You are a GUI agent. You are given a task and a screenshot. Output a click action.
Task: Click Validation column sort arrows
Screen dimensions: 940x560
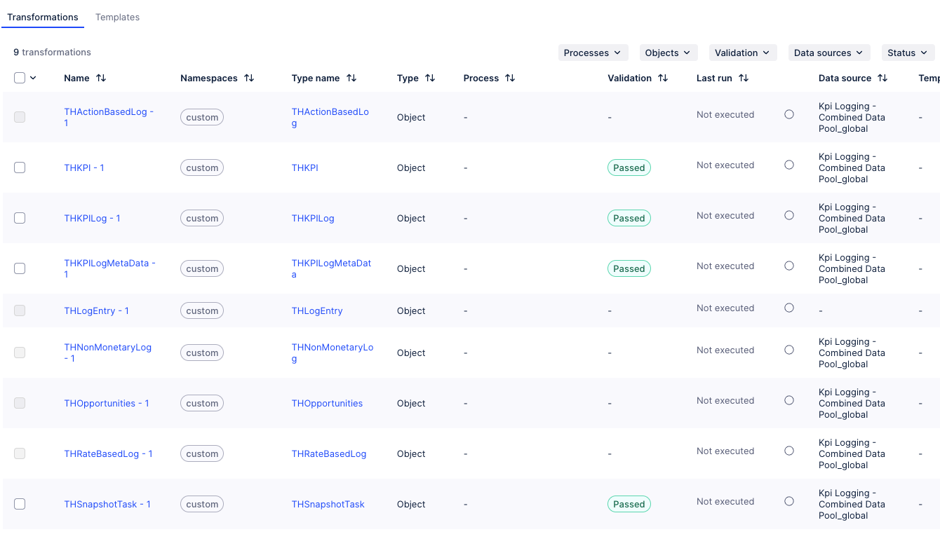pyautogui.click(x=663, y=78)
